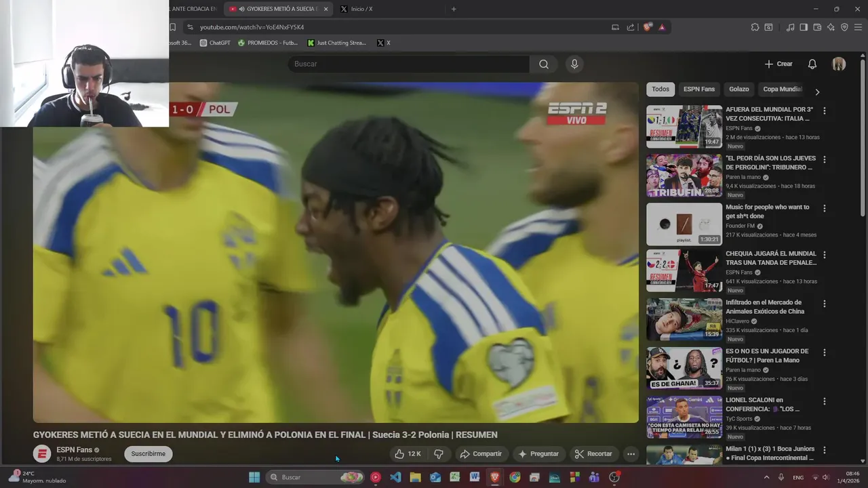The image size is (868, 488).
Task: Click the Windows taskbar search box
Action: (315, 477)
